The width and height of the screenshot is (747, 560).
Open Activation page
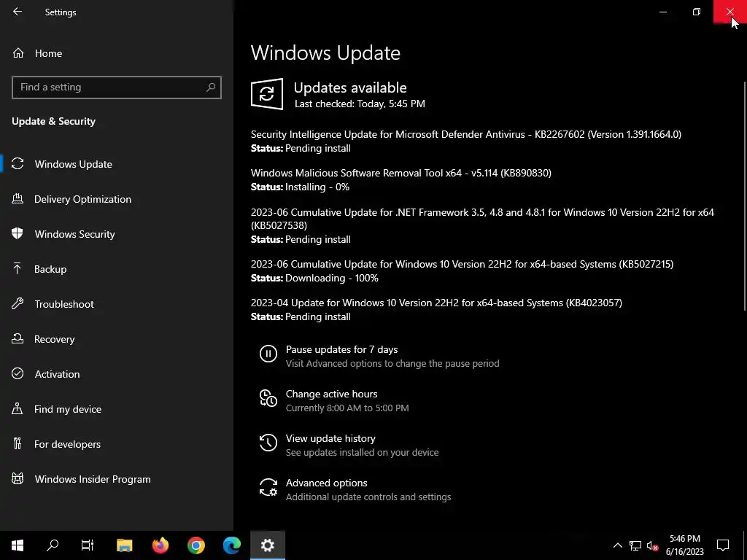click(57, 374)
